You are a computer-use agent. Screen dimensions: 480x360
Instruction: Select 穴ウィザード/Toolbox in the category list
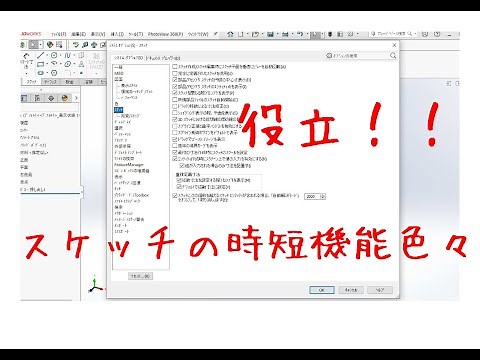pos(132,195)
